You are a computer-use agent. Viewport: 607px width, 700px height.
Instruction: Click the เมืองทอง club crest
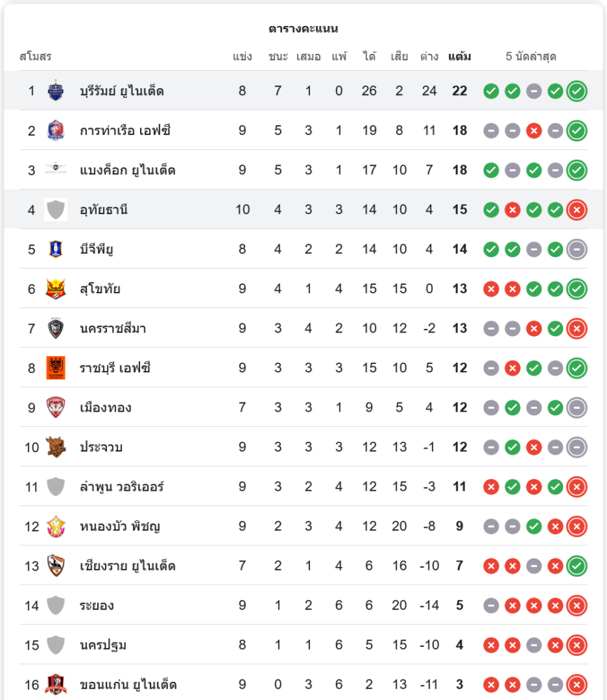[56, 407]
